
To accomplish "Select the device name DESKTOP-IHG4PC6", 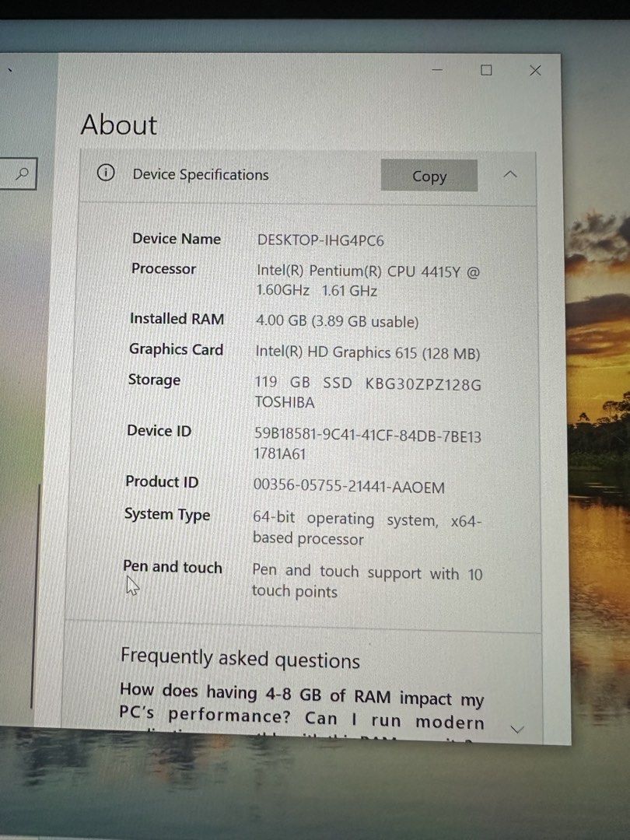I will (320, 240).
